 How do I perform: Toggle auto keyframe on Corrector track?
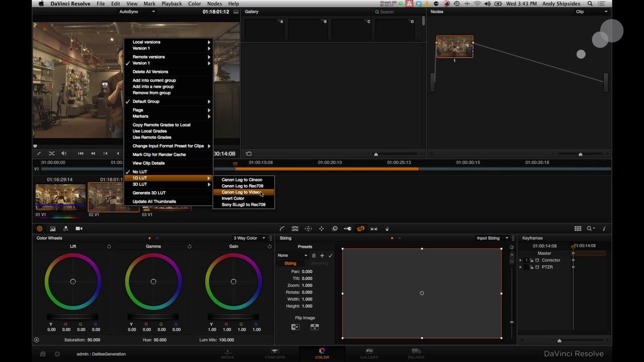point(537,260)
